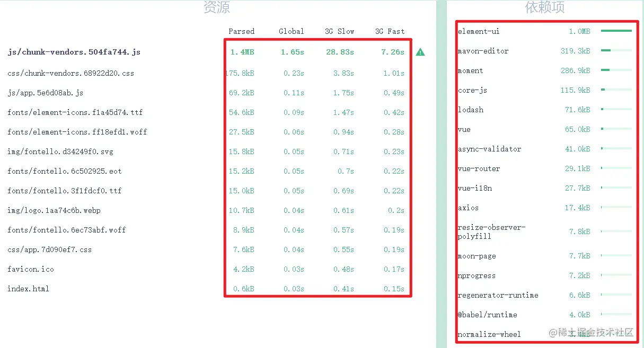This screenshot has height=348, width=644.
Task: Select the normalize-wheel dependency
Action: tap(489, 334)
